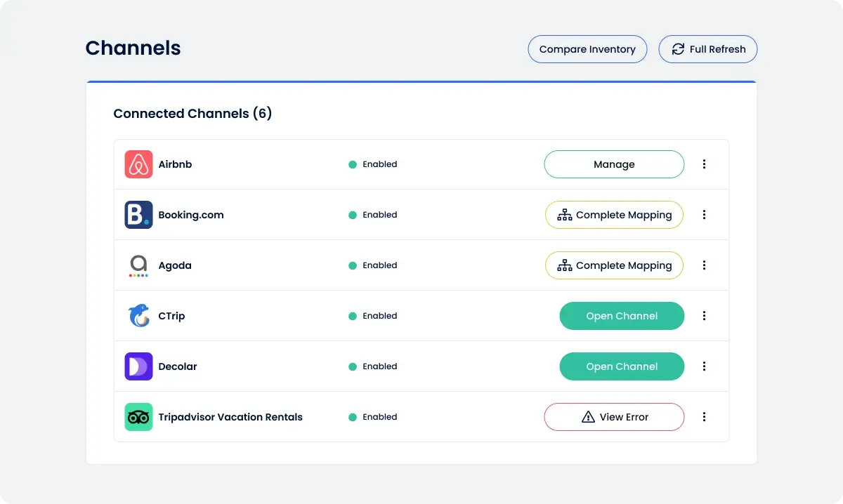Screen dimensions: 843x504
Task: Show more options for Decolar
Action: pos(704,366)
